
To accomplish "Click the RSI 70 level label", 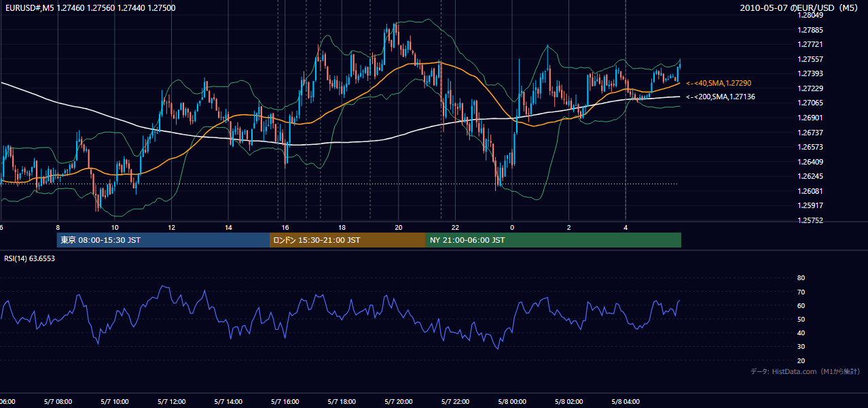I will pyautogui.click(x=801, y=292).
